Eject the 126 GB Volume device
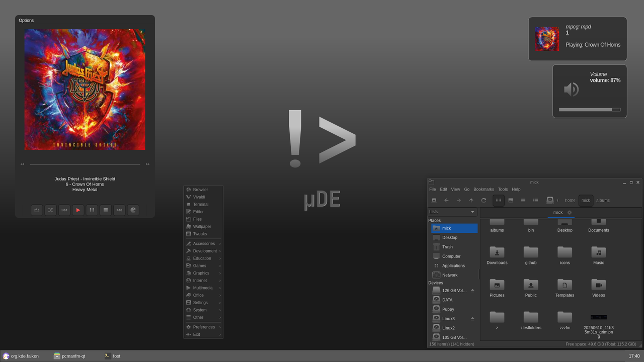 point(472,291)
